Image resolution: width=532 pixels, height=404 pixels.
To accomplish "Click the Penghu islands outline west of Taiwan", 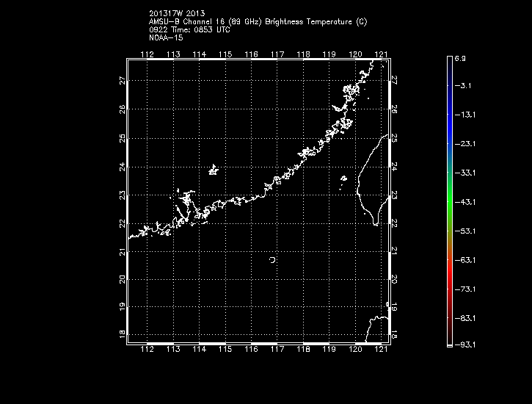I will click(344, 178).
